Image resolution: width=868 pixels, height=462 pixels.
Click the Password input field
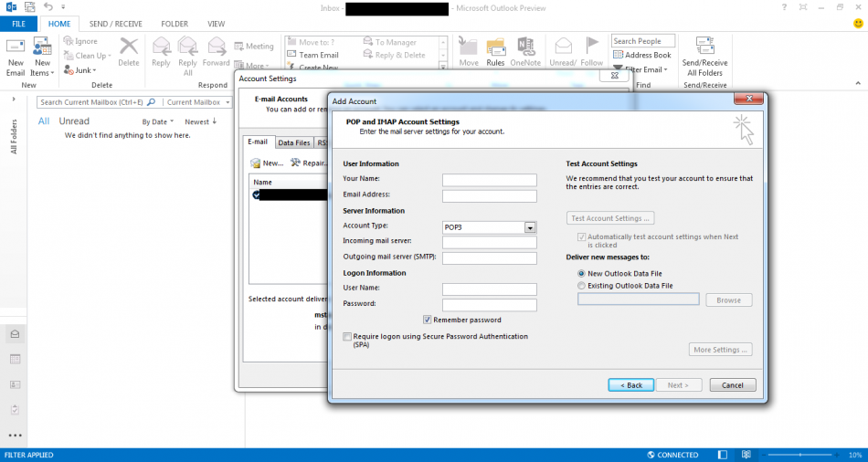coord(490,305)
